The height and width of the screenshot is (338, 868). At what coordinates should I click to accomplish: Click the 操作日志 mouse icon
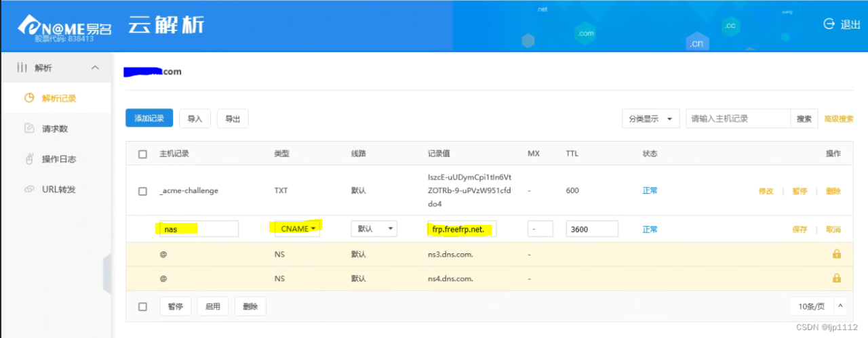[29, 159]
